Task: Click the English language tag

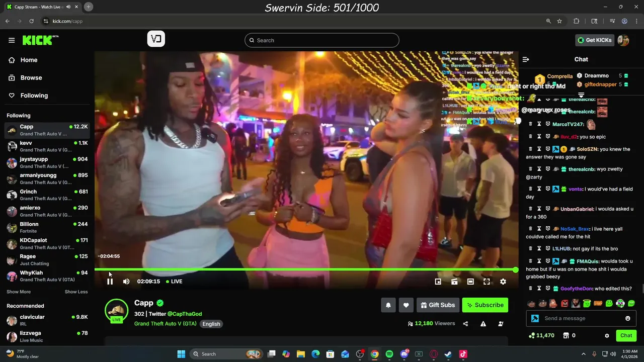Action: click(211, 324)
